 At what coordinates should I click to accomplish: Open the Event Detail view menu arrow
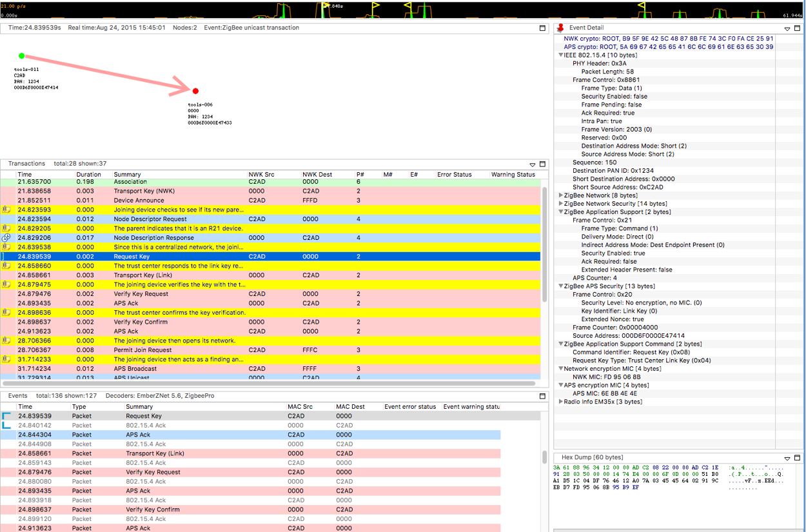pos(787,29)
